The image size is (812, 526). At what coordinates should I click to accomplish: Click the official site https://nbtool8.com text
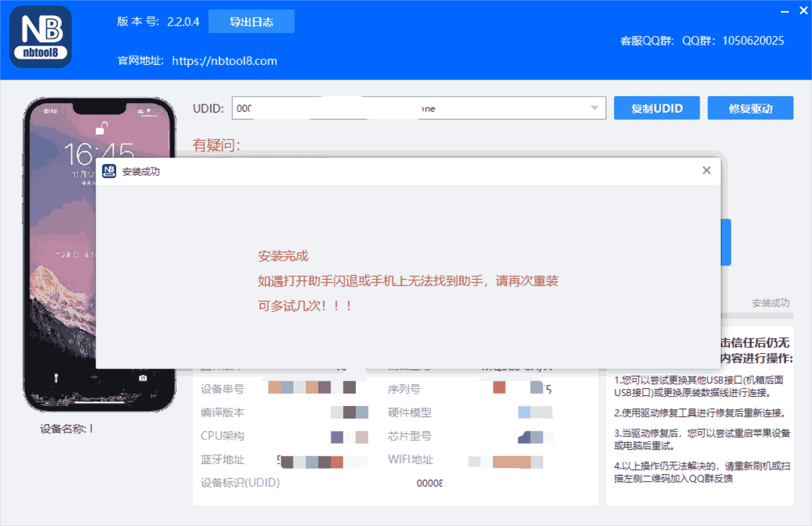pyautogui.click(x=224, y=61)
